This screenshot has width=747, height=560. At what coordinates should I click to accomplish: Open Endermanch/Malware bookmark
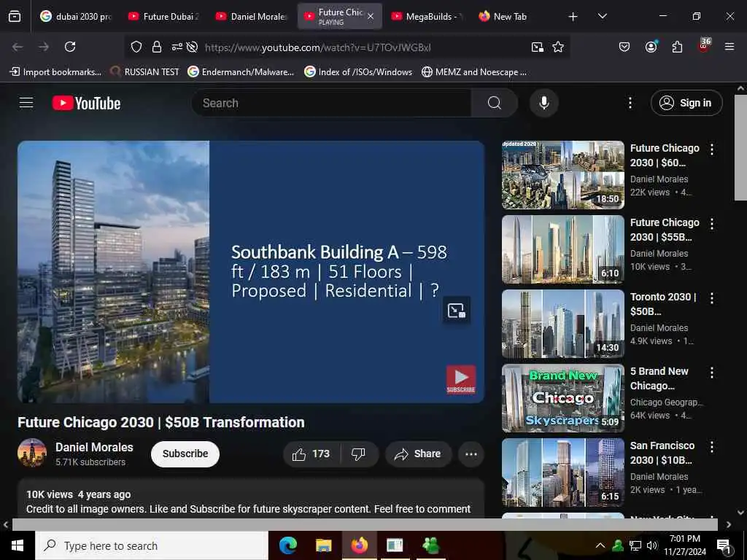tap(241, 72)
